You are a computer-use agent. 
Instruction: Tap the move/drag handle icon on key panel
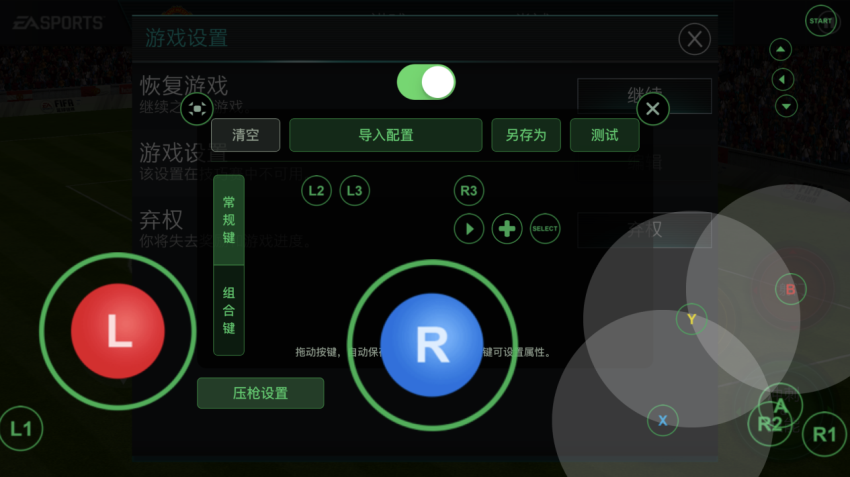(x=197, y=109)
